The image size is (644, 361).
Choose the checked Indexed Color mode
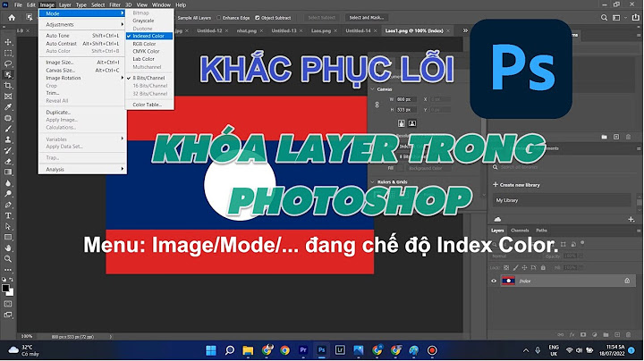click(149, 36)
